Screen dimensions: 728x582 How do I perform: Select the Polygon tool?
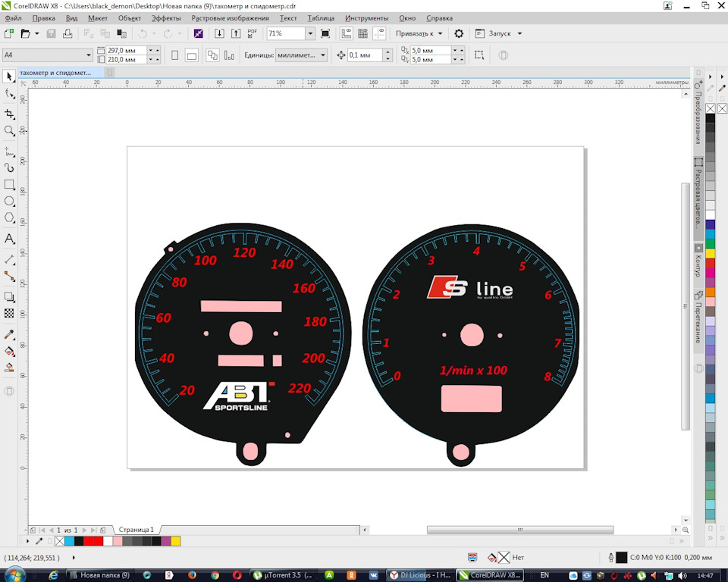coord(9,217)
